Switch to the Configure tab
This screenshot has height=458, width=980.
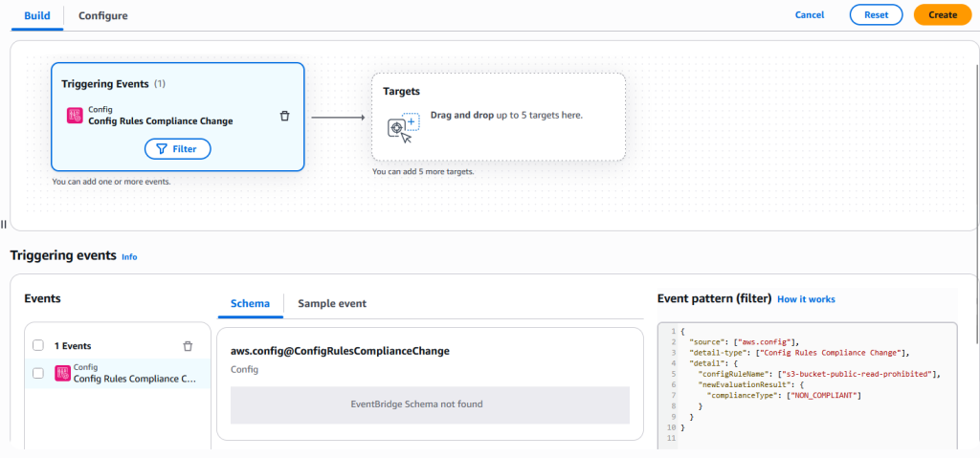pyautogui.click(x=103, y=15)
